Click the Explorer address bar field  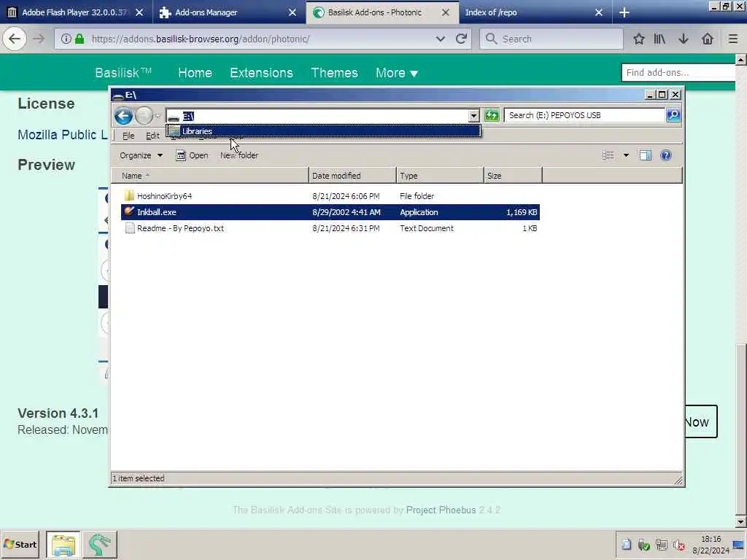tap(317, 116)
